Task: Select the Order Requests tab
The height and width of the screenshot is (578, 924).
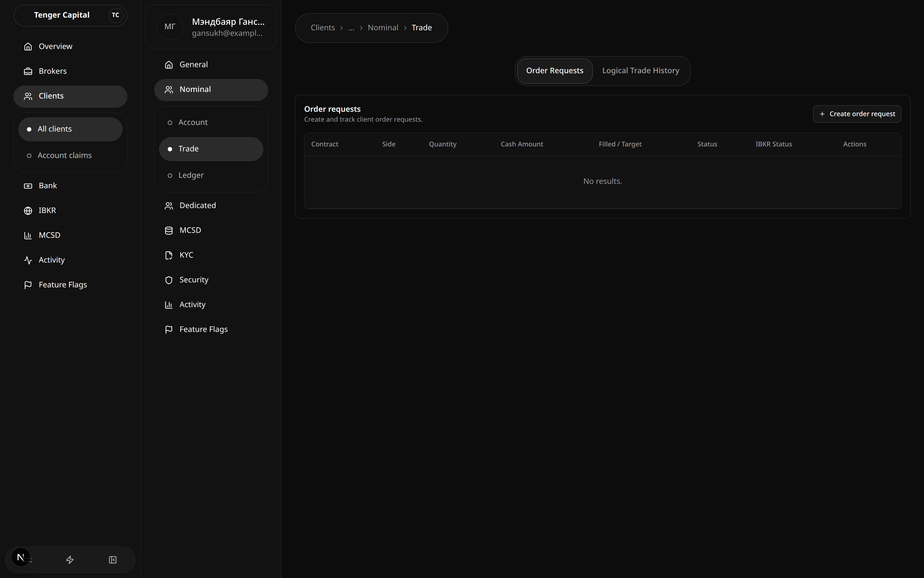Action: pos(554,71)
